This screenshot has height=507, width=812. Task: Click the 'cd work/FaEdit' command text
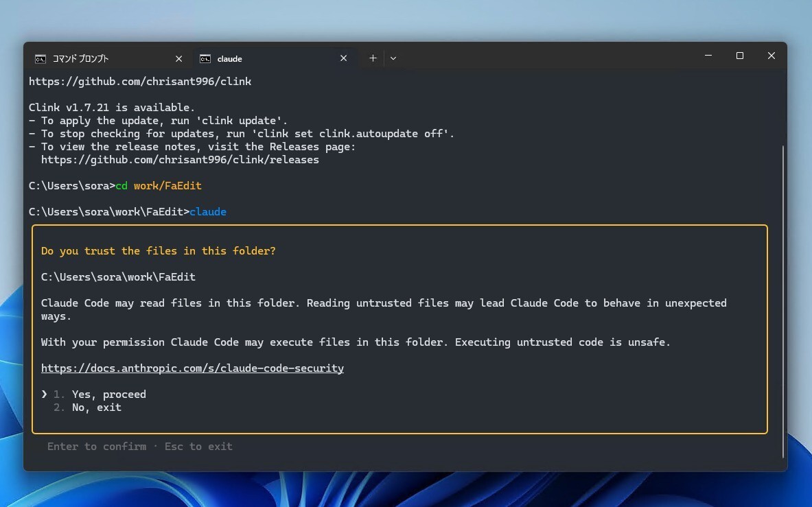159,186
